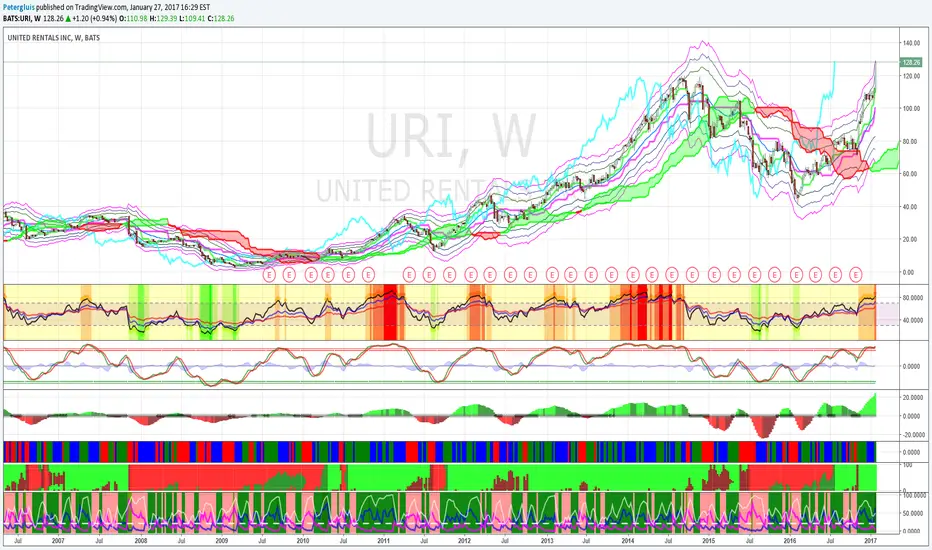Click the 120.00 price axis label
The image size is (932, 550).
(x=911, y=76)
